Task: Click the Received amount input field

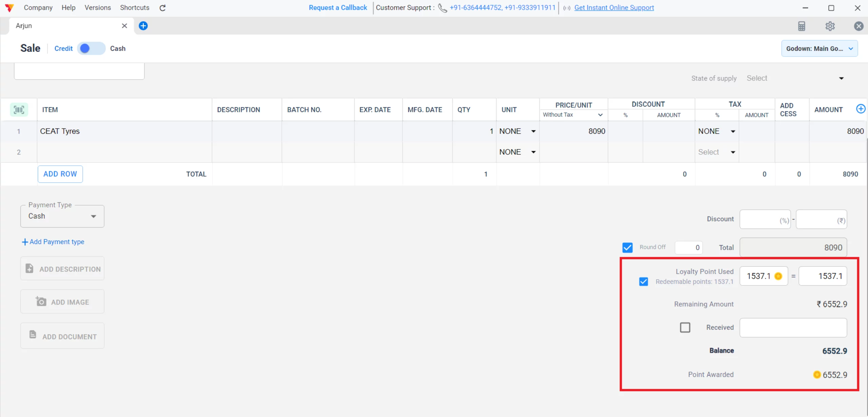Action: coord(793,327)
